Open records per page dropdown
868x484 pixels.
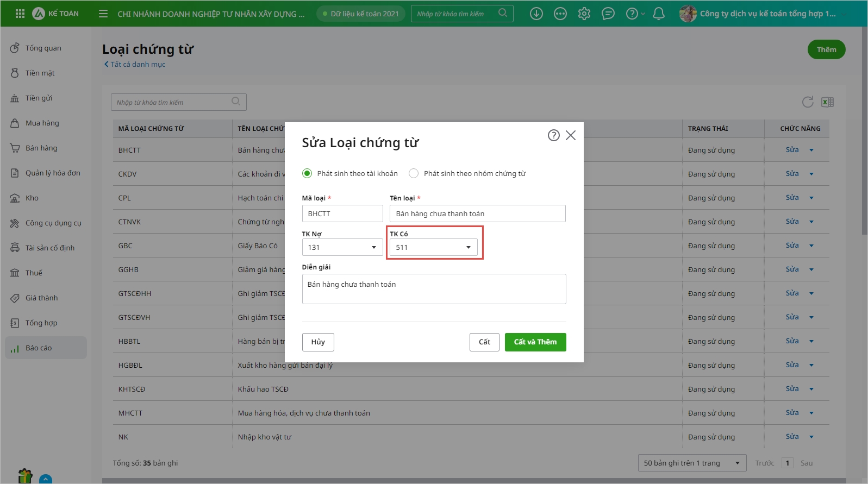coord(691,463)
